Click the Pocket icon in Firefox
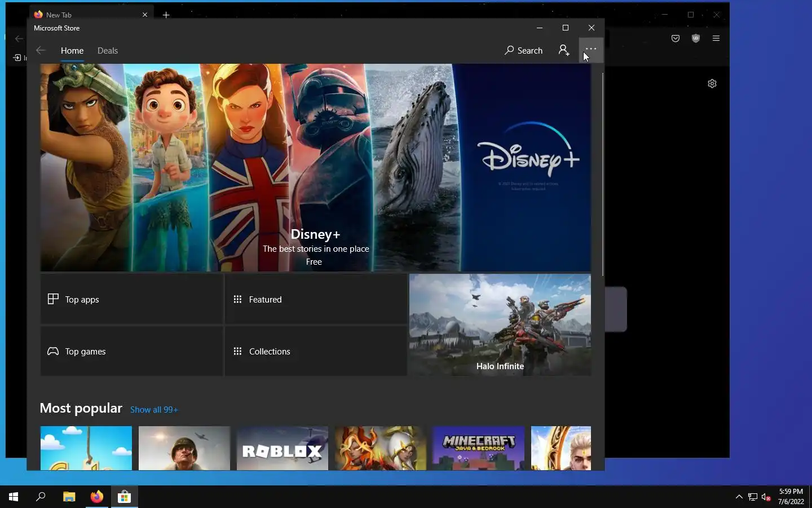 [x=676, y=38]
